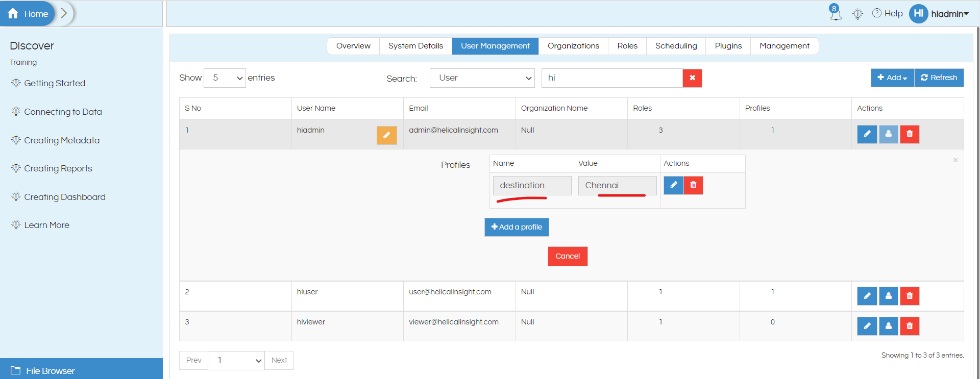
Task: Click the Chennai profile value field
Action: click(618, 186)
